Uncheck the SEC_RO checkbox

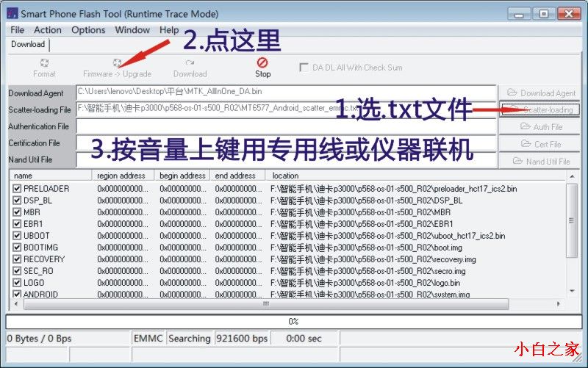click(17, 271)
